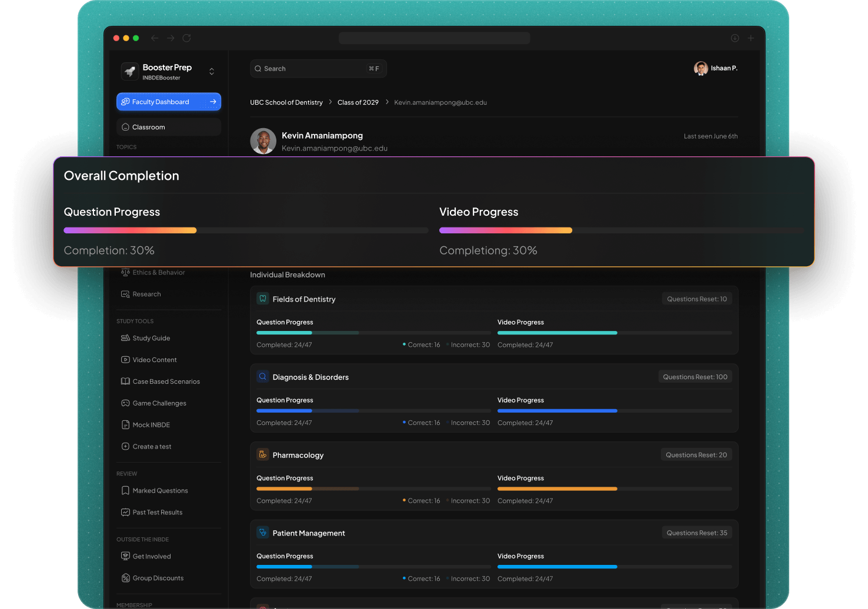Click the Marked Questions bookmark icon
Viewport: 868px width, 609px height.
click(x=125, y=491)
